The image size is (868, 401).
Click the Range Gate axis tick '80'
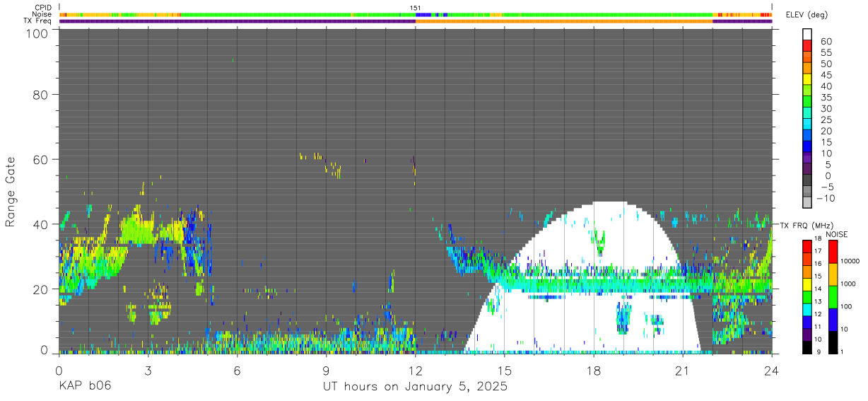point(41,94)
